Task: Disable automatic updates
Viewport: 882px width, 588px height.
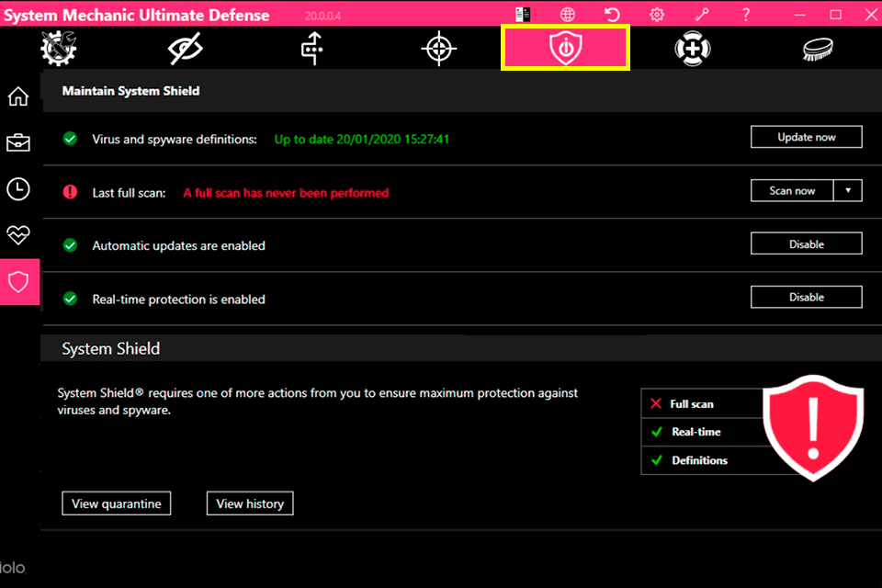Action: coord(806,243)
